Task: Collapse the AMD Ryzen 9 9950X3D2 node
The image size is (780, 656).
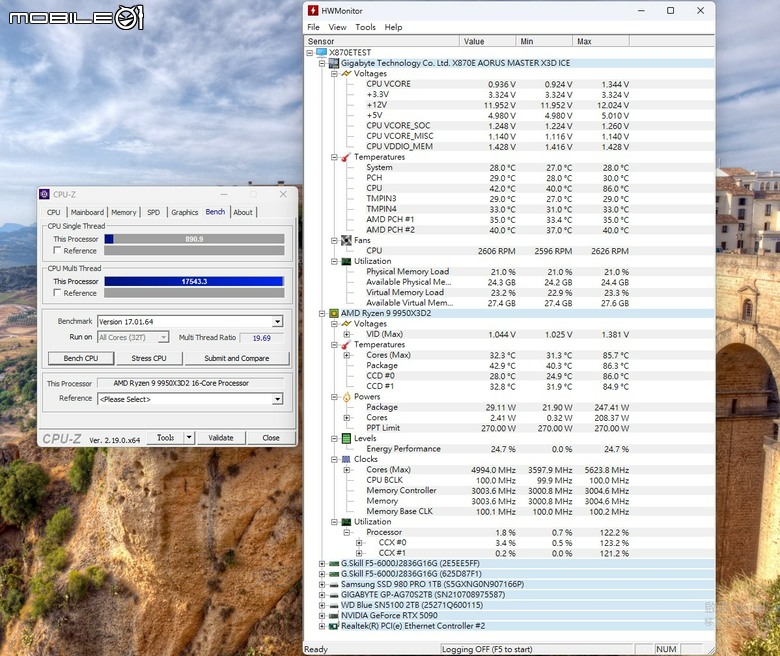Action: tap(322, 313)
